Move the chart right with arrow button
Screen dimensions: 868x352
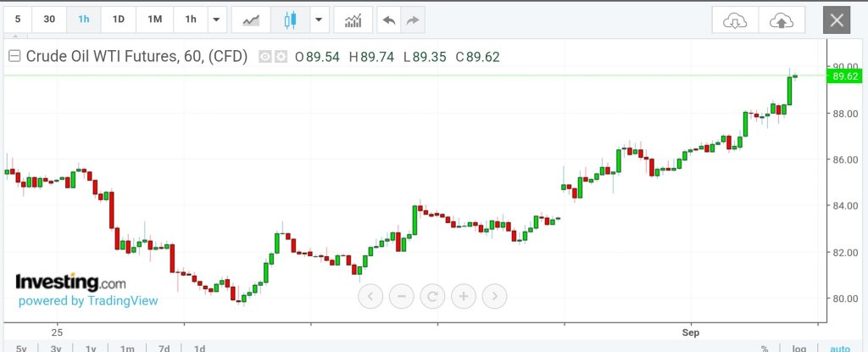click(x=494, y=296)
